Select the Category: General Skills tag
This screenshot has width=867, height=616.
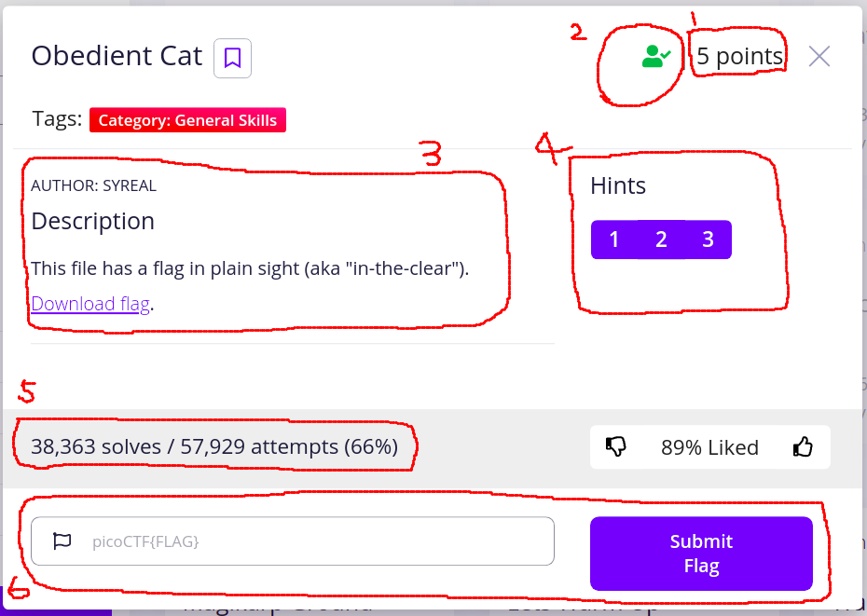point(187,120)
